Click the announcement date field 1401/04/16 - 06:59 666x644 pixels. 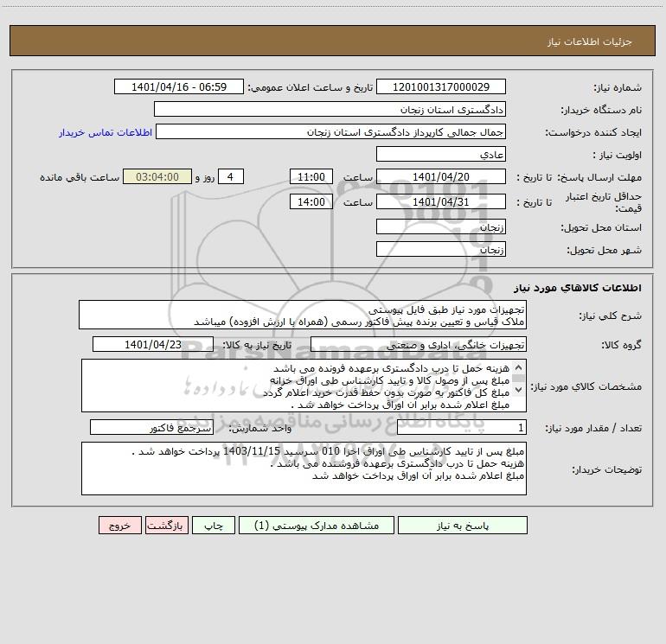(179, 86)
